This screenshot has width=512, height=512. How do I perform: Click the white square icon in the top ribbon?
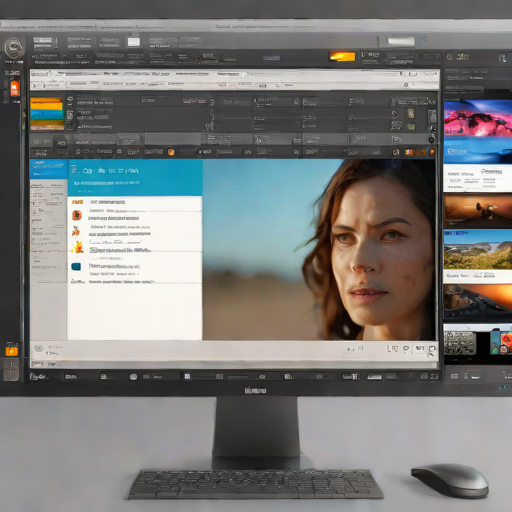pos(134,42)
